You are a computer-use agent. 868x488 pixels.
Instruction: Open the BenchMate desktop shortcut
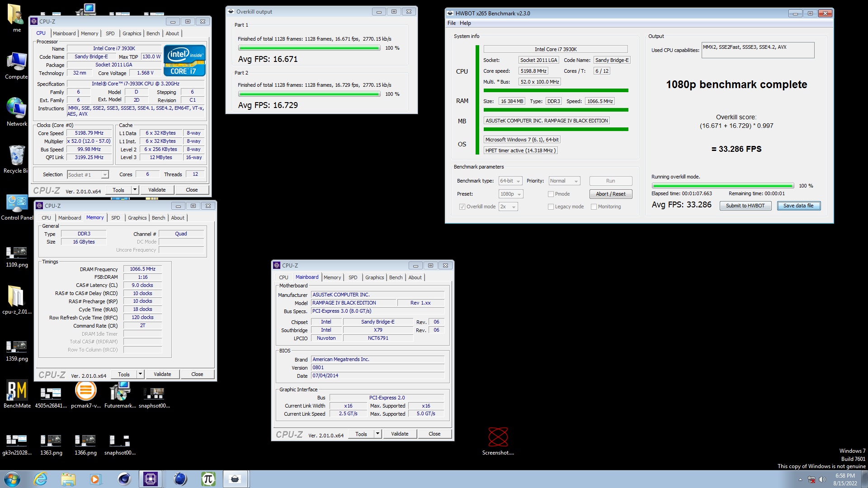[x=17, y=394]
